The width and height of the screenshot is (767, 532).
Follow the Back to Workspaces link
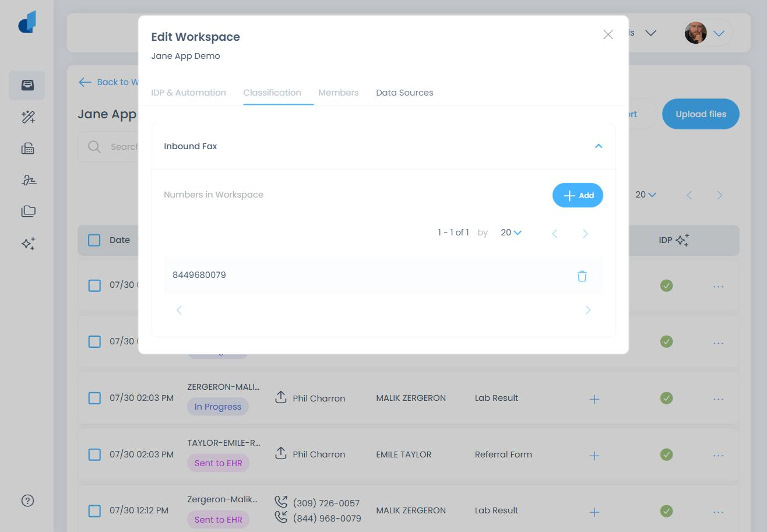coord(108,82)
